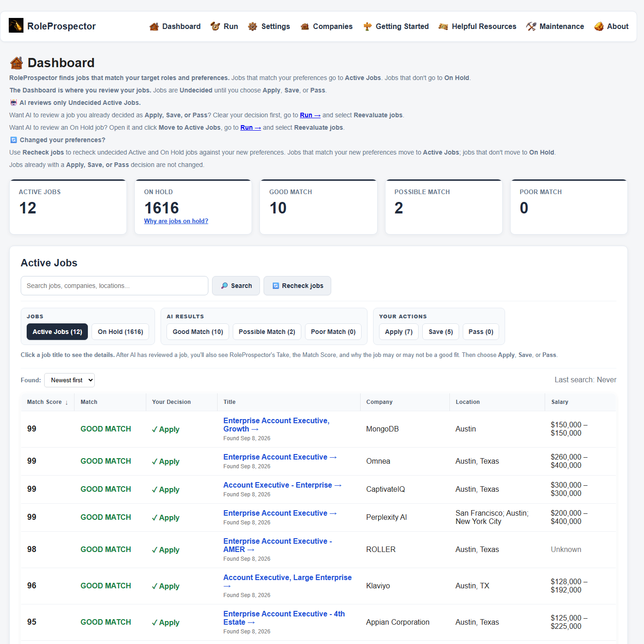Click the About nav icon

click(x=599, y=27)
